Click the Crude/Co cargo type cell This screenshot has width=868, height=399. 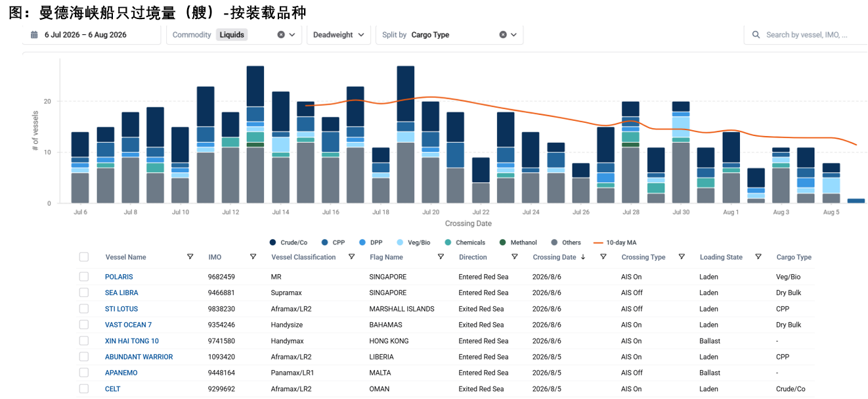coord(791,388)
